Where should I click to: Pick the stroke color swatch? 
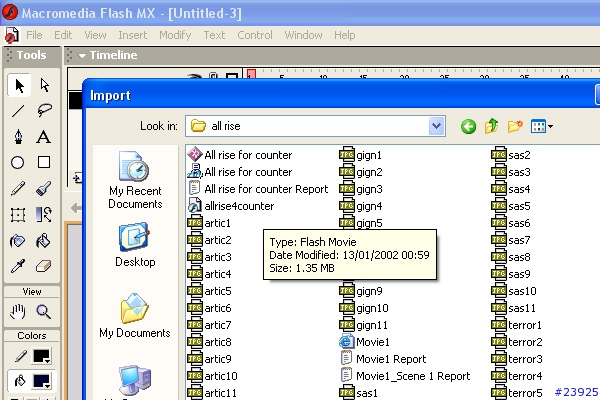41,356
